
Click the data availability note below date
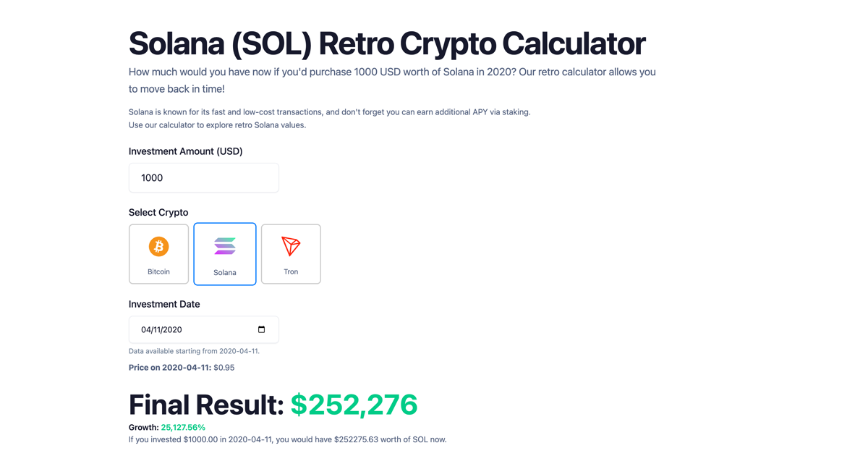(x=194, y=351)
